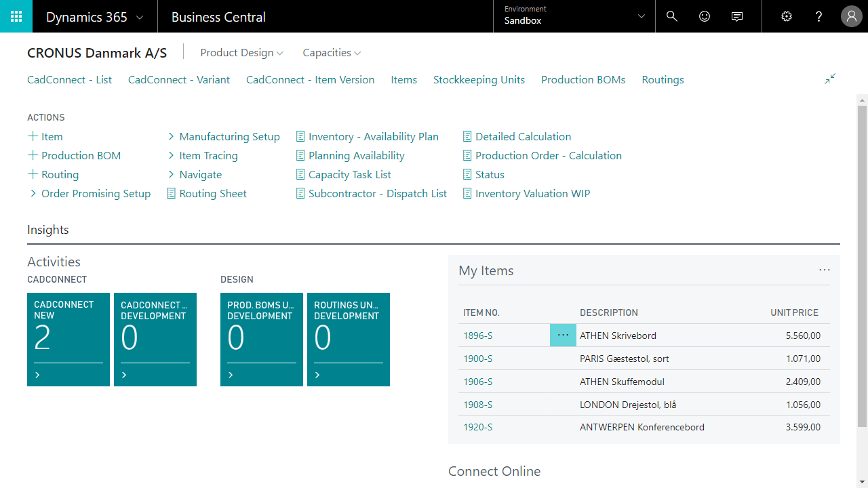Click report icon beside Status
The width and height of the screenshot is (868, 488).
coord(467,174)
